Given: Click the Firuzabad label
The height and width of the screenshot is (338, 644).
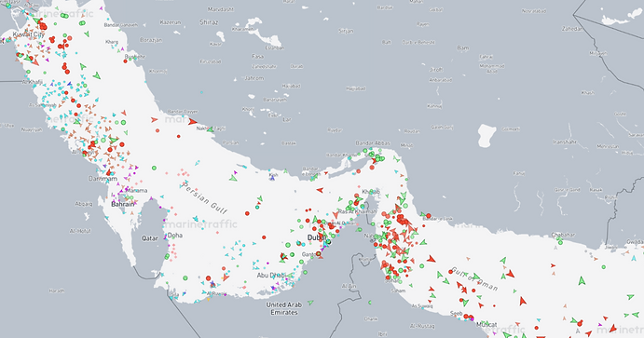Looking at the screenshot, I should click(211, 61).
